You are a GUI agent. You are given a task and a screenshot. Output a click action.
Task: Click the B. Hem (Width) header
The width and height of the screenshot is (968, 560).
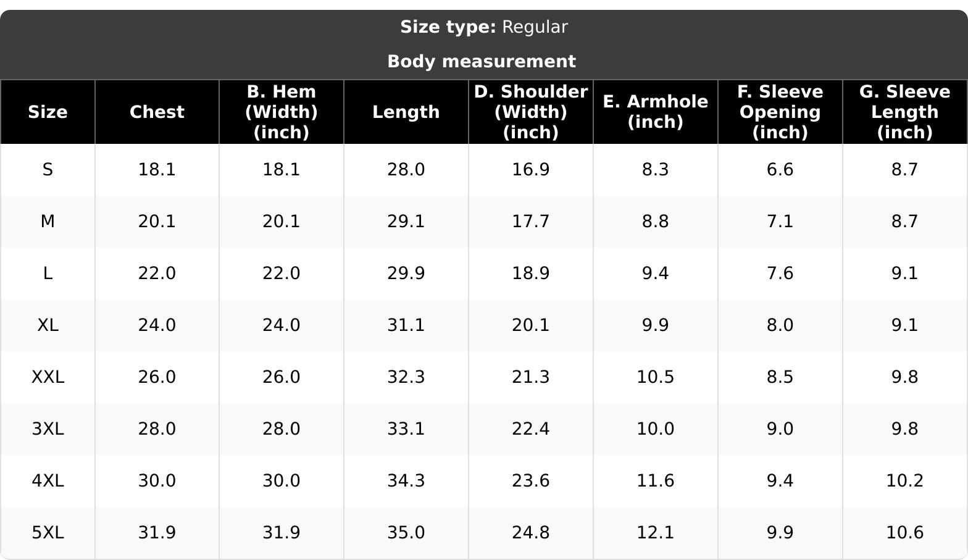[x=282, y=112]
